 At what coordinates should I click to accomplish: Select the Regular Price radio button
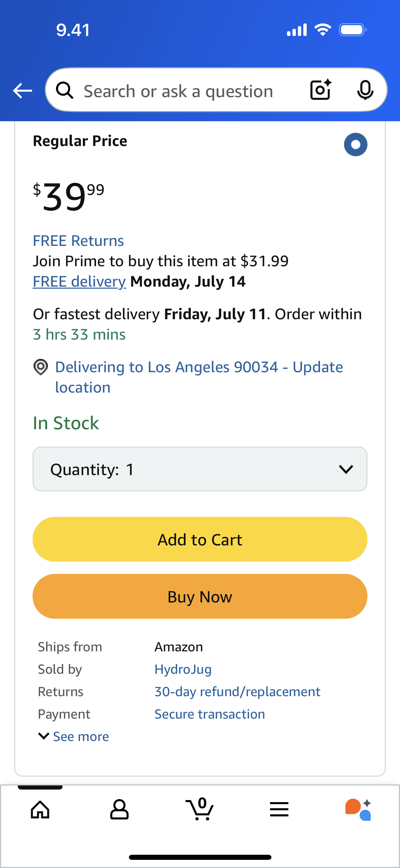pyautogui.click(x=355, y=144)
